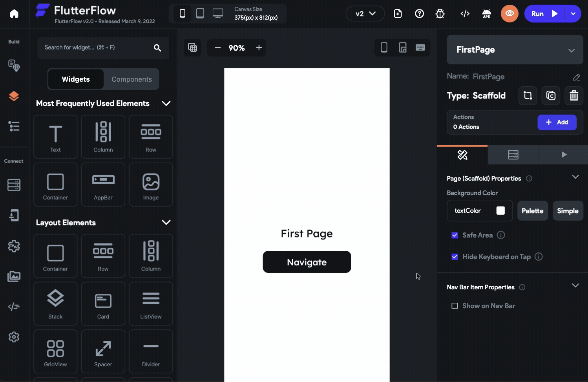Open the v2 version dropdown
This screenshot has width=588, height=382.
click(365, 14)
